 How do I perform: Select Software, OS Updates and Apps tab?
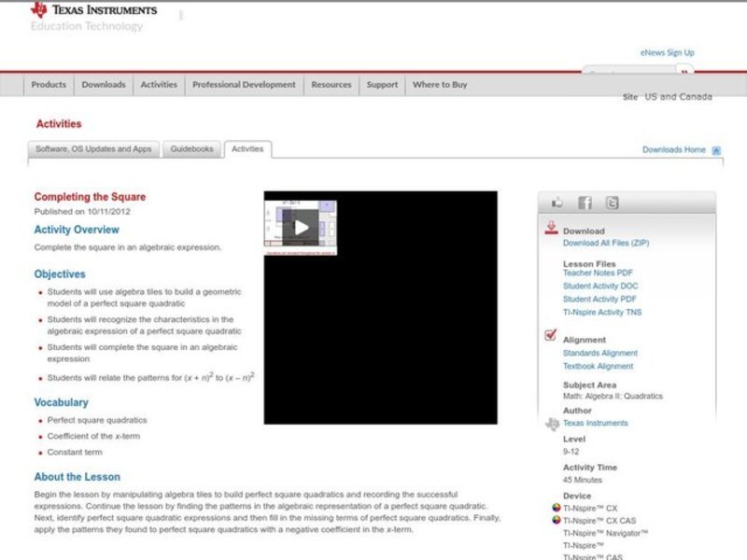click(x=93, y=149)
